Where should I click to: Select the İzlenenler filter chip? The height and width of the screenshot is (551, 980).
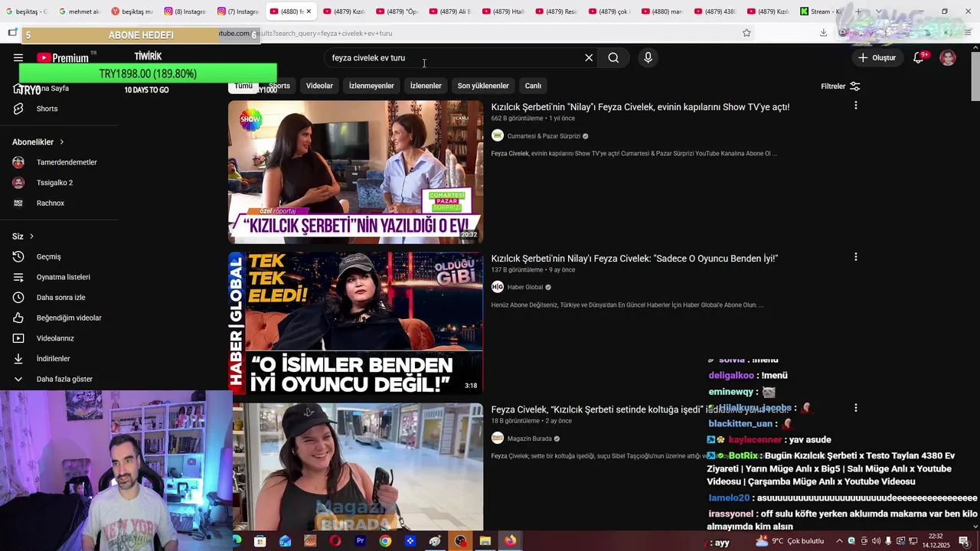426,86
